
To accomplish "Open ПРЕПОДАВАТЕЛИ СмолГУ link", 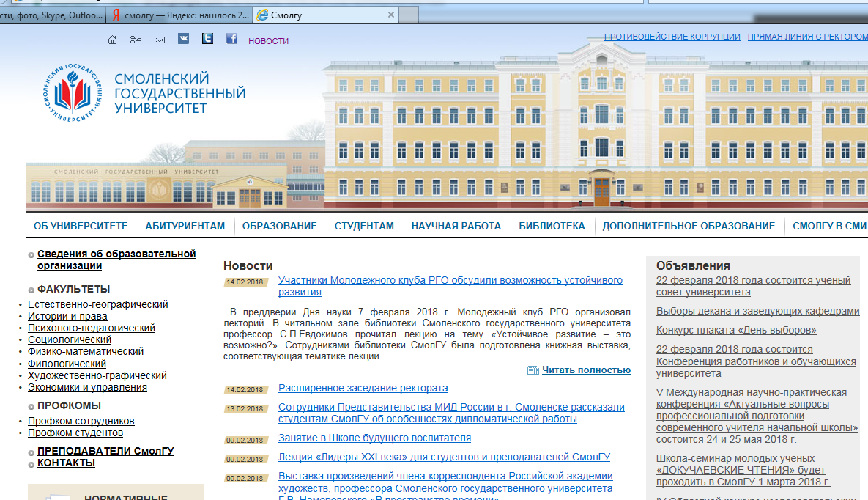I will coord(105,451).
